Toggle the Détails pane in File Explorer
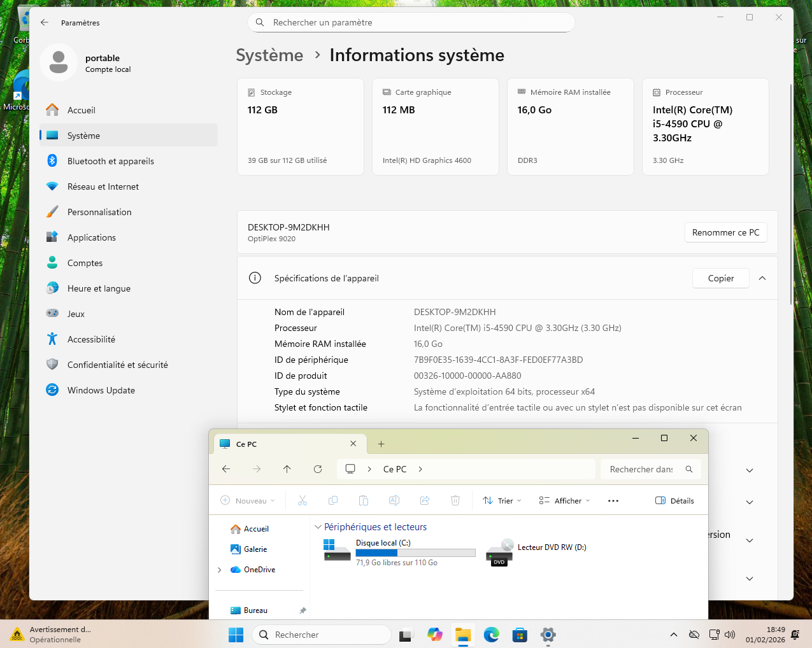This screenshot has width=812, height=648. pyautogui.click(x=674, y=501)
